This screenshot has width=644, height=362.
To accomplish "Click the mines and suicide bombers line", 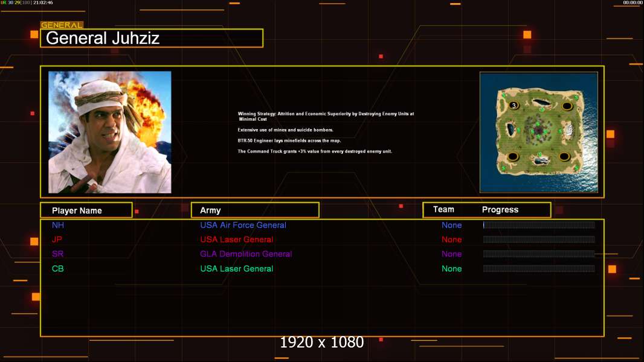I will pos(285,130).
